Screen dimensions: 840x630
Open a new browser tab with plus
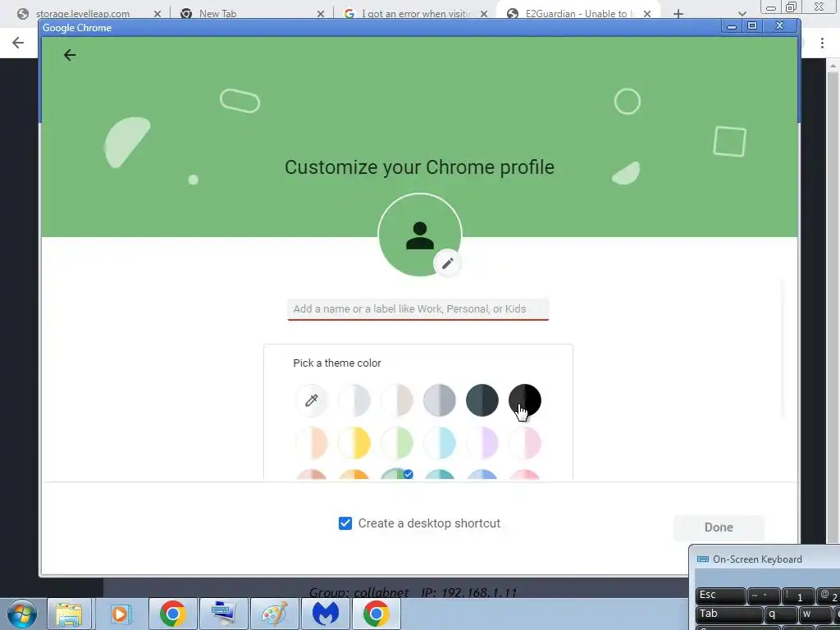point(678,14)
